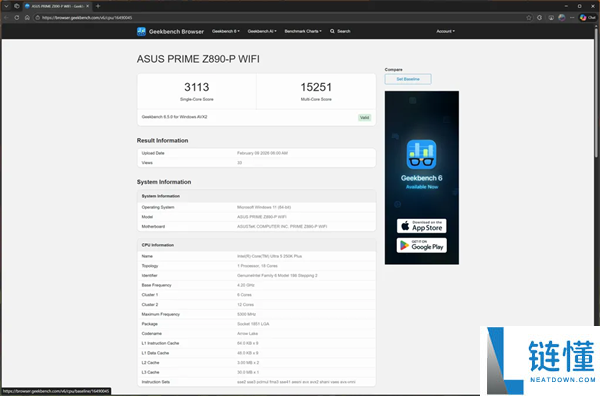Click the Views count value
Screen dimensions: 600x396
click(240, 163)
